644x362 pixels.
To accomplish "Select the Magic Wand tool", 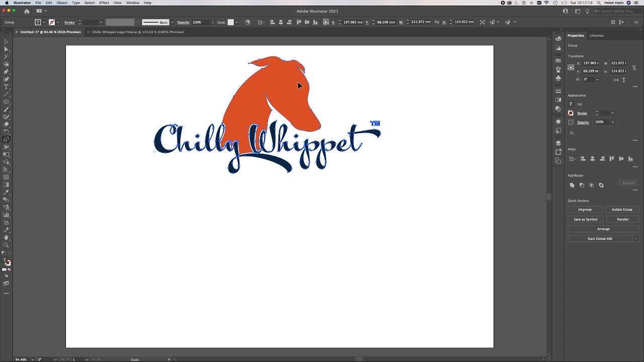I will click(6, 56).
